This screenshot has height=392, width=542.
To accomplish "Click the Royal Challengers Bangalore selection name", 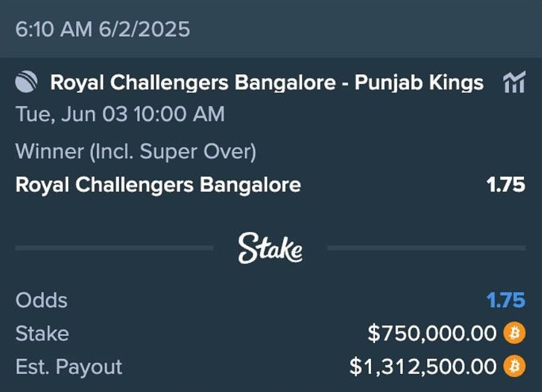I will pos(158,185).
